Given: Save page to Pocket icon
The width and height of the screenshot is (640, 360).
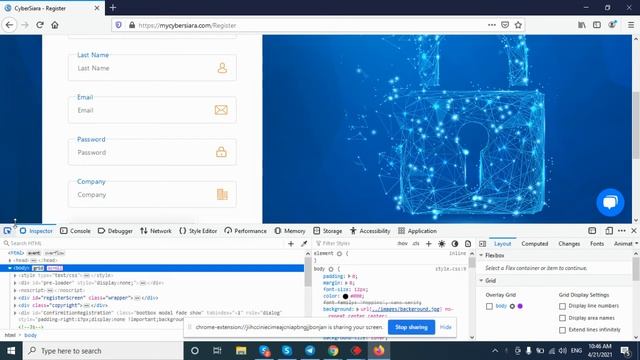Looking at the screenshot, I should pyautogui.click(x=505, y=25).
